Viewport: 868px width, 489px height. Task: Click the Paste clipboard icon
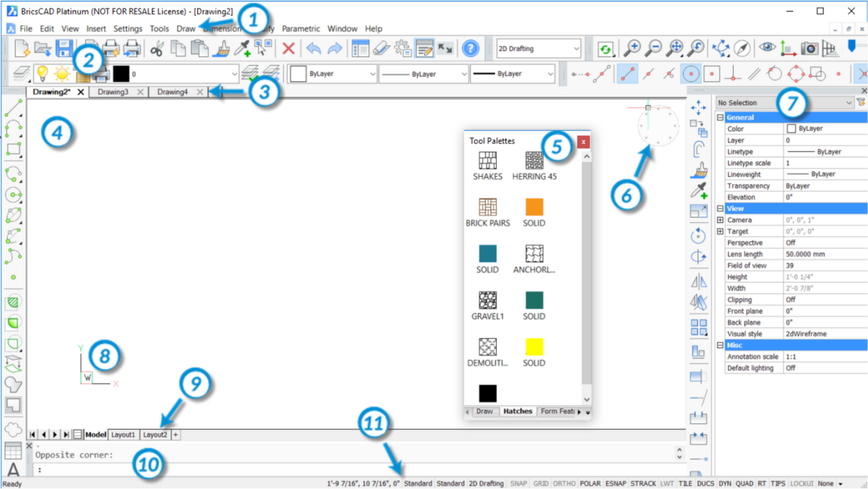tap(199, 49)
